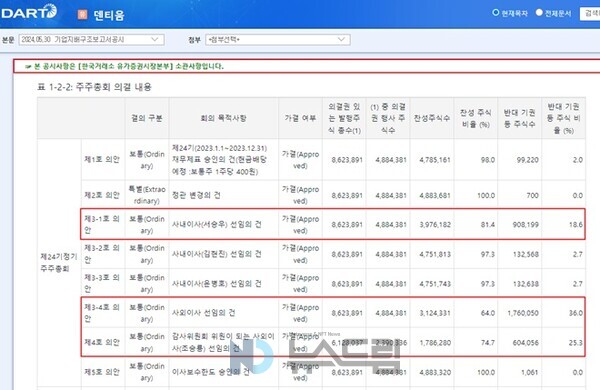This screenshot has height=390, width=600.
Task: Click the DART logo
Action: 29,11
